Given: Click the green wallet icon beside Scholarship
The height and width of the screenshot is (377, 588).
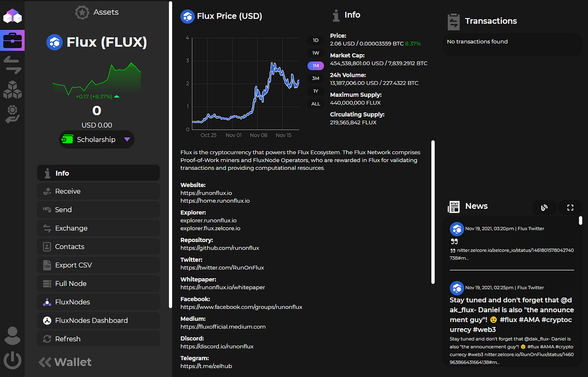Looking at the screenshot, I should click(x=67, y=140).
